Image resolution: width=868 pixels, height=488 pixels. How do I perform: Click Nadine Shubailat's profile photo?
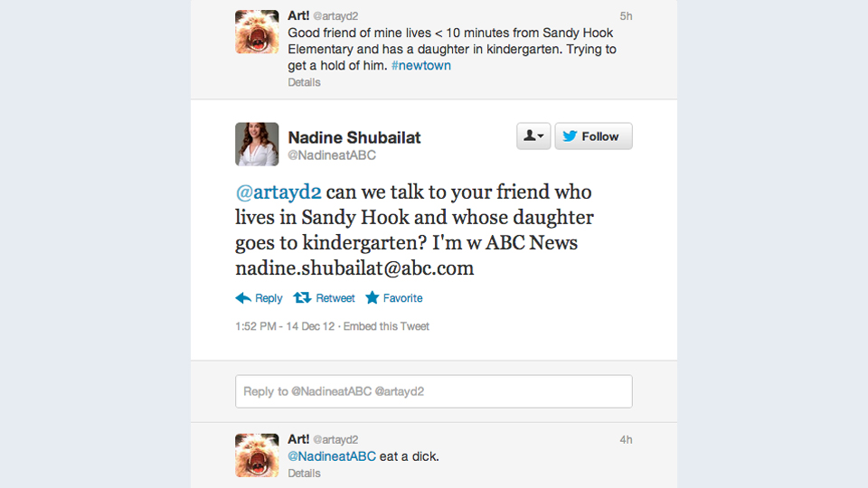click(x=257, y=145)
